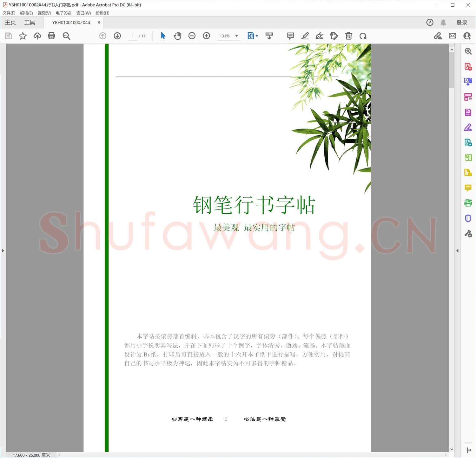Screen dimensions: 476x458
Task: Add a bookmark with the star icon
Action: pyautogui.click(x=23, y=36)
